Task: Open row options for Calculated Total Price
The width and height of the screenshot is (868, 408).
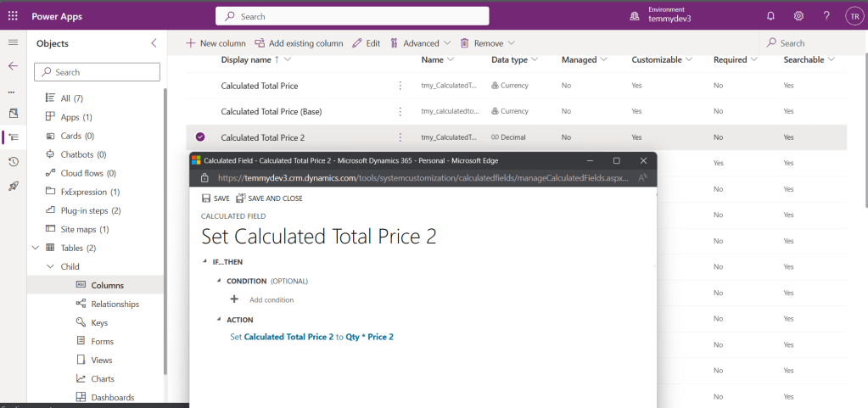Action: (x=400, y=86)
